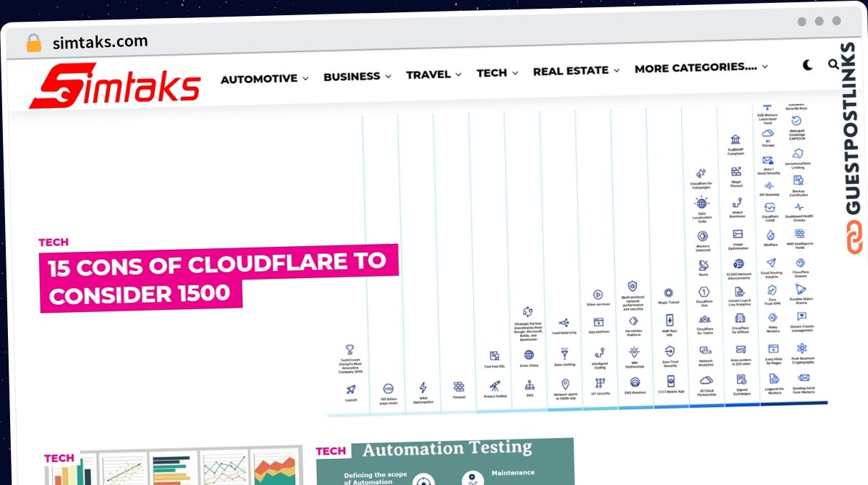The height and width of the screenshot is (485, 868).
Task: Open the Real Estate navigation menu
Action: pos(576,71)
